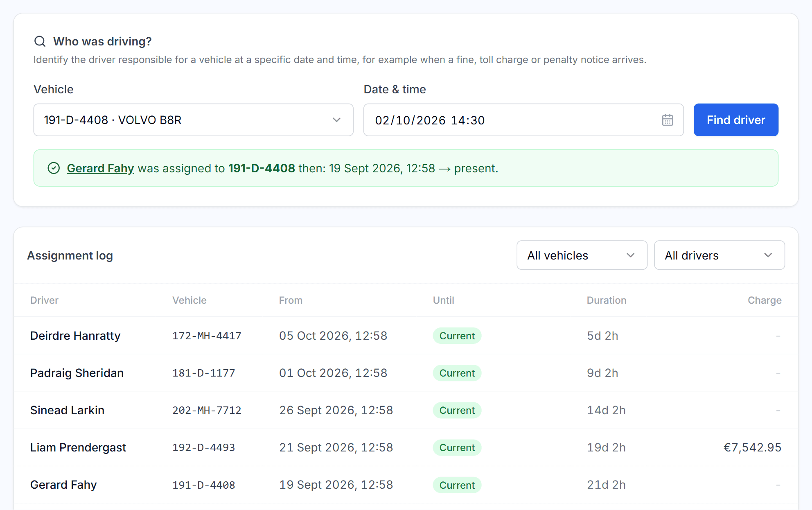The width and height of the screenshot is (812, 510).
Task: Open the Vehicle dropdown showing 191-D-4408
Action: (x=193, y=120)
